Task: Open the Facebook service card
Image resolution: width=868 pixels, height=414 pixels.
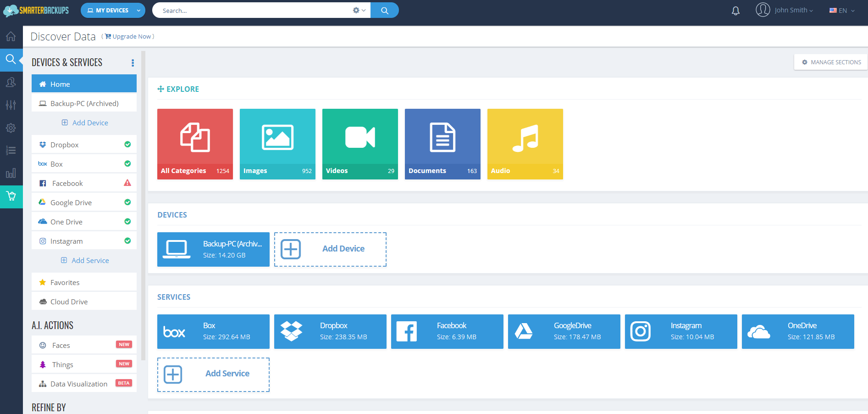Action: (x=447, y=331)
